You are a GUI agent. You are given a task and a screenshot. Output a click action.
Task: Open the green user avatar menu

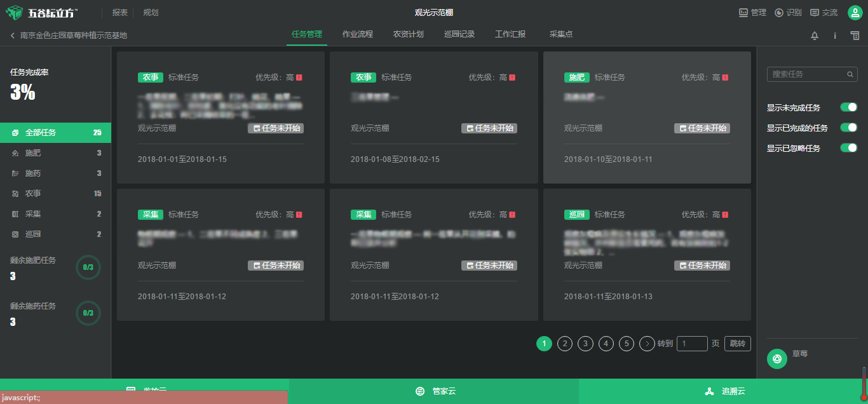click(855, 12)
